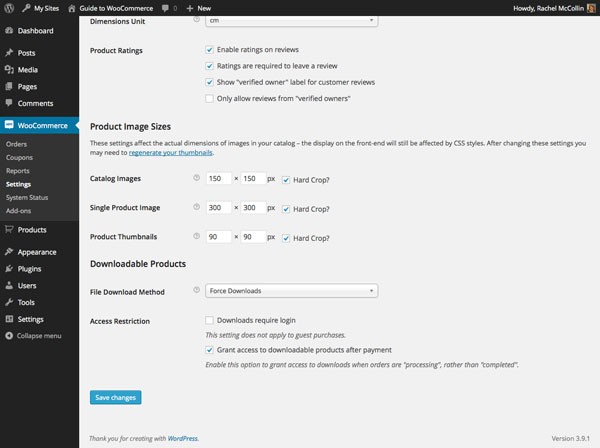The height and width of the screenshot is (448, 600).
Task: Open the comments bubble icon in admin bar
Action: (x=165, y=8)
